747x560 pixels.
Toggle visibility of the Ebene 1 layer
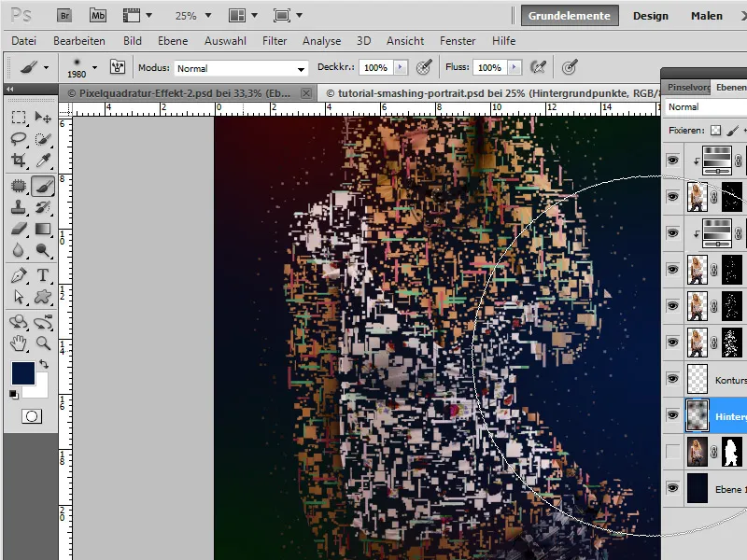672,488
